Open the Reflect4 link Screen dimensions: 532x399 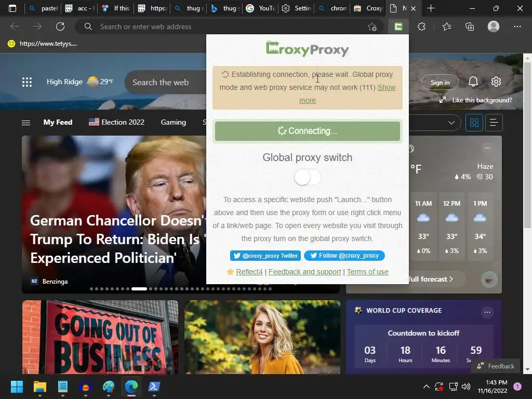(249, 272)
